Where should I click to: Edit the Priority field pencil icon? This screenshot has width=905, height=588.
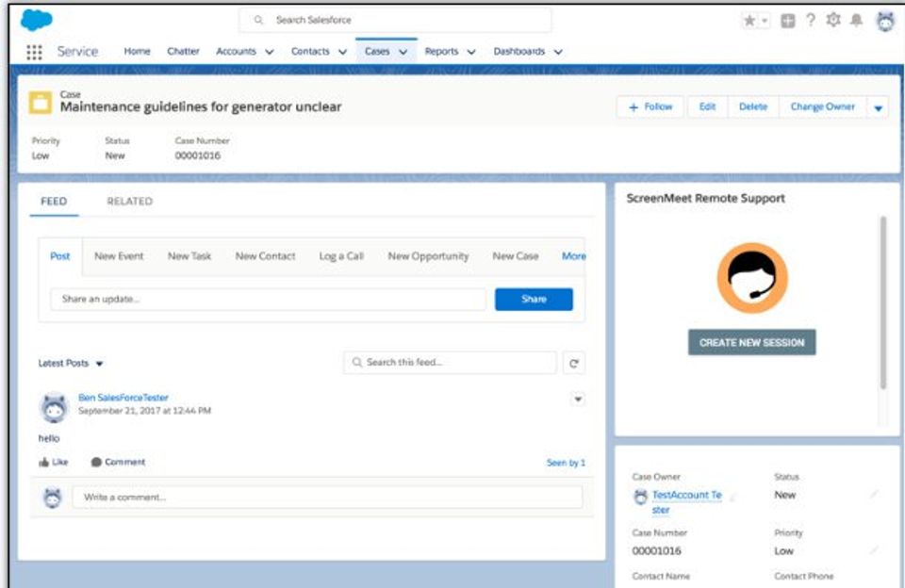pos(874,551)
